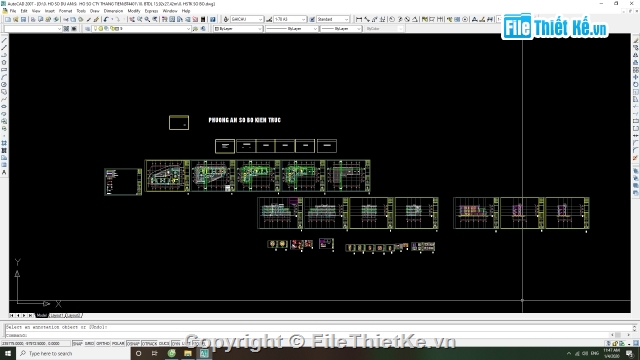
Task: Expand the layer selection dropdown
Action: 142,29
